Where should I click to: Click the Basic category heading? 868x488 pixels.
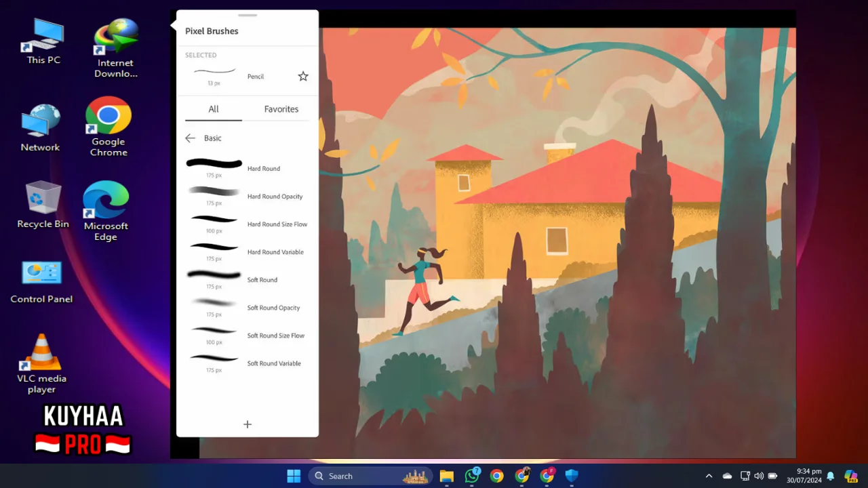pyautogui.click(x=213, y=138)
